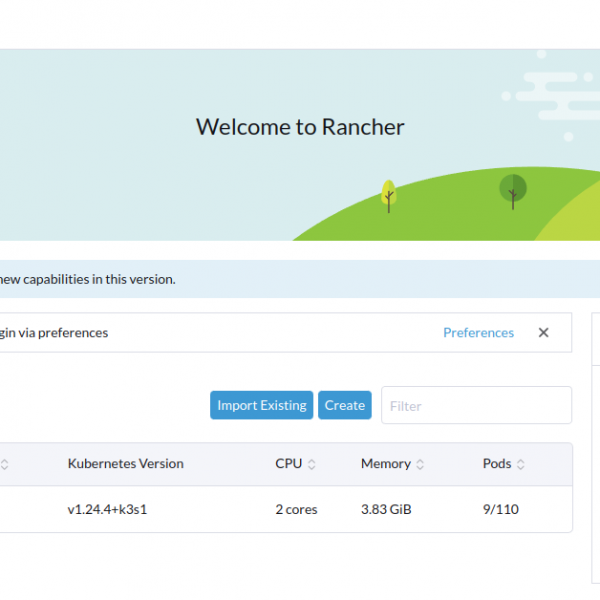The image size is (600, 600).
Task: Click the Welcome to Rancher heading
Action: pyautogui.click(x=300, y=127)
